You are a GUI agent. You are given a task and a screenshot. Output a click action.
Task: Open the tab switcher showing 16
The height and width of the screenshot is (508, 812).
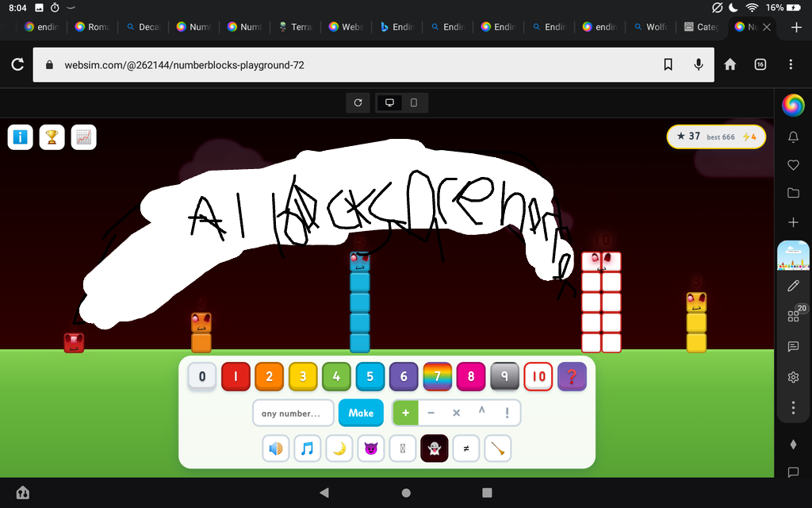click(x=760, y=64)
